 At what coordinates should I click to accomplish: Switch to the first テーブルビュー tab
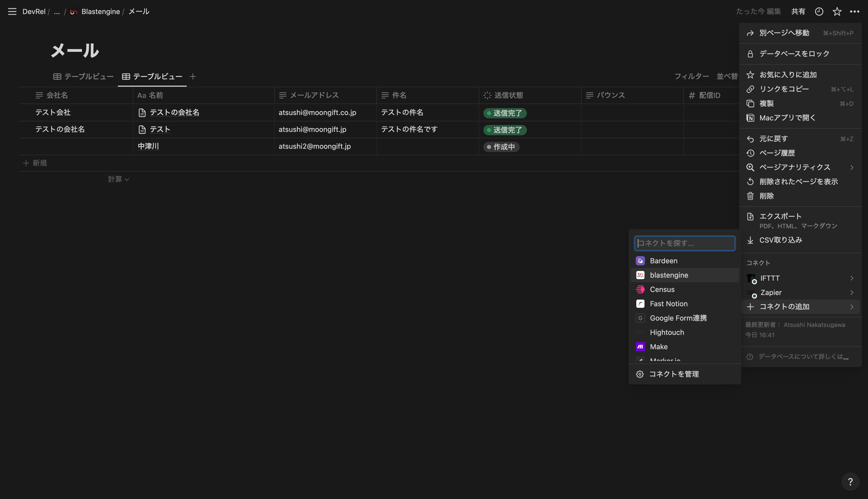pyautogui.click(x=83, y=76)
